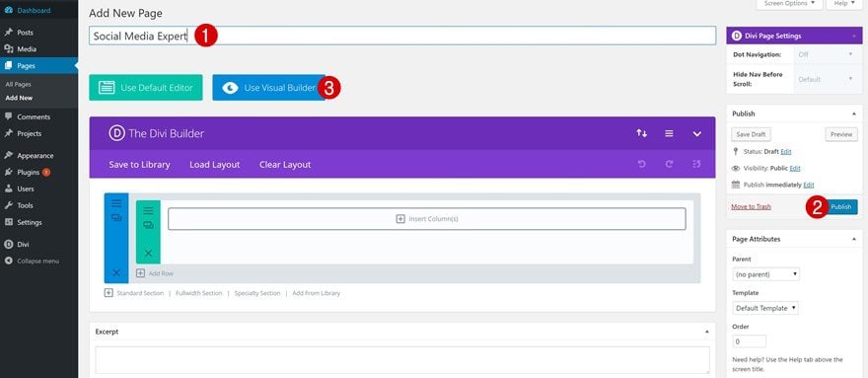Click Load Layout
Viewport: 868px width, 378px height.
pyautogui.click(x=215, y=165)
